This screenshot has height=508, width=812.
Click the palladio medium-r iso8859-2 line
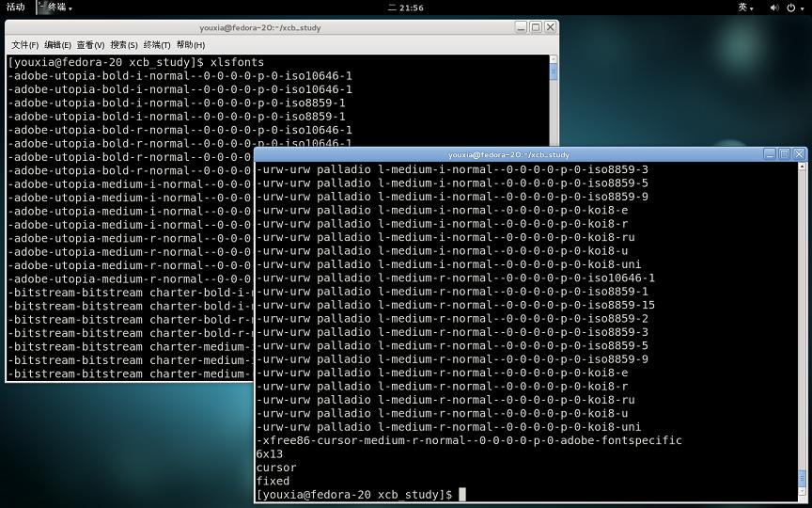click(x=452, y=318)
